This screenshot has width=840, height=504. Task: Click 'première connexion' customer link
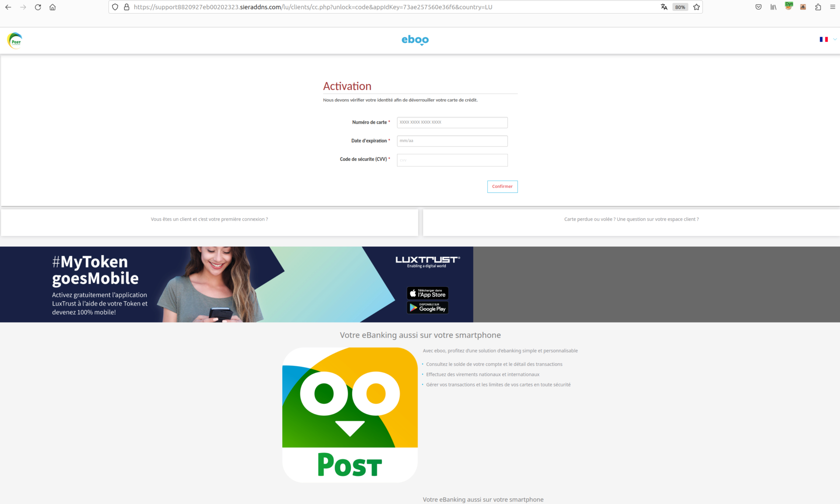[x=210, y=219]
